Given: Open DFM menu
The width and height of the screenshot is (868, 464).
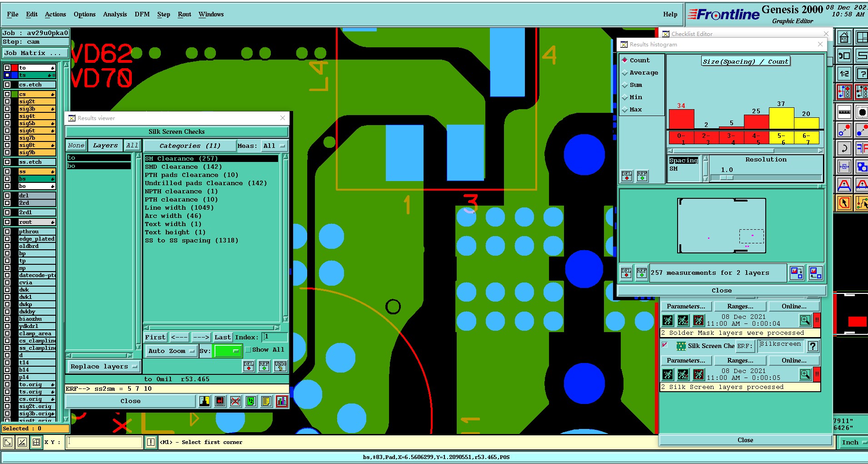Looking at the screenshot, I should [142, 15].
